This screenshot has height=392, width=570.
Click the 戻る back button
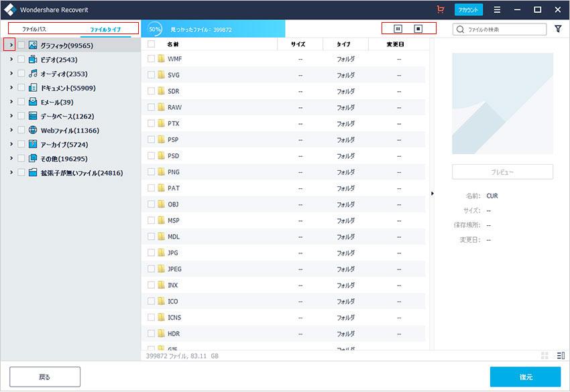44,377
